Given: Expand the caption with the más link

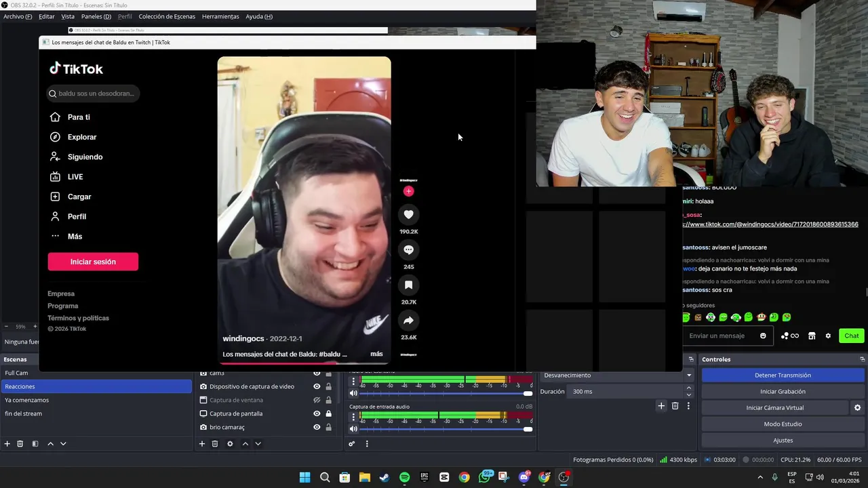Looking at the screenshot, I should pos(376,354).
